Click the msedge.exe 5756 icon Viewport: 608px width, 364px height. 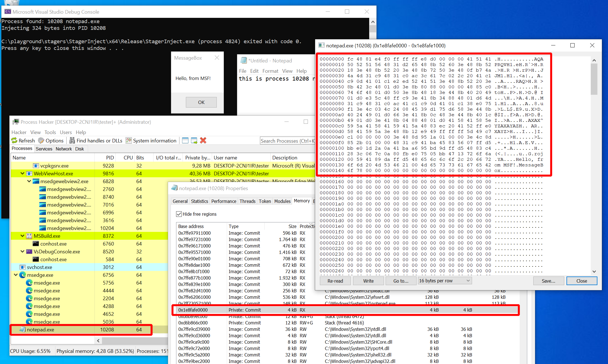click(x=29, y=283)
